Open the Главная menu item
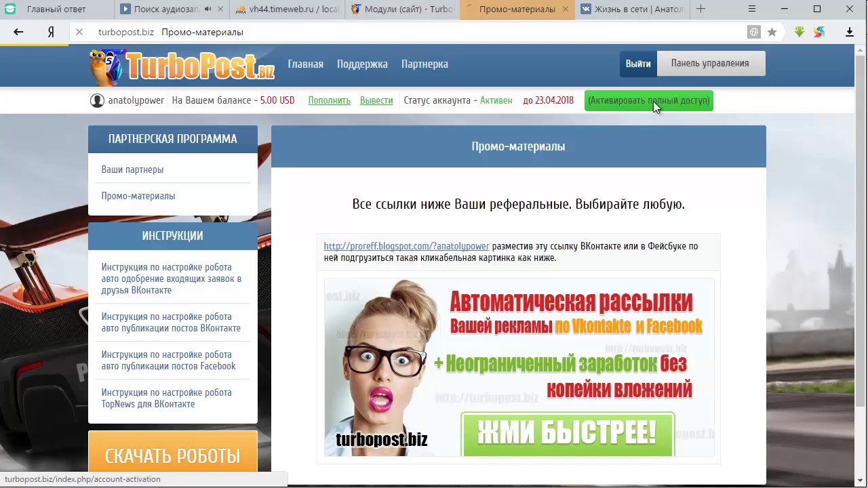 [305, 64]
